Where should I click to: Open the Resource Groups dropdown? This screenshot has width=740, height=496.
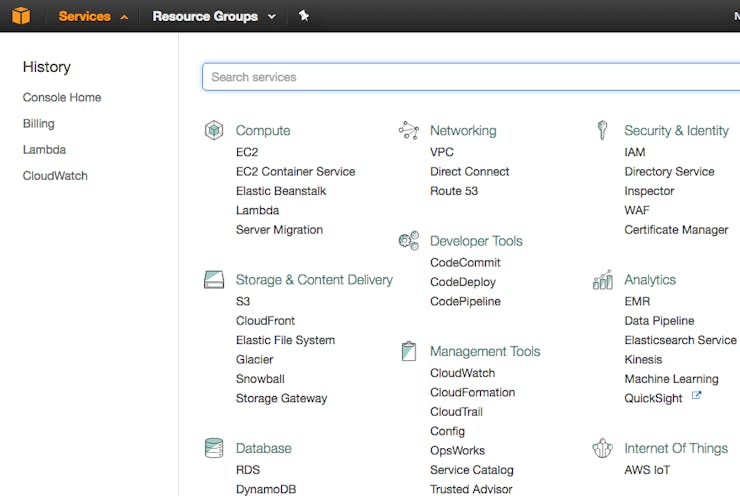coord(214,16)
